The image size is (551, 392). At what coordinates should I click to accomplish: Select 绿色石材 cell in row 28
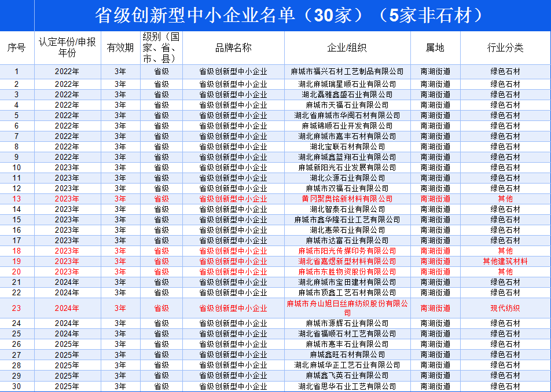click(505, 365)
